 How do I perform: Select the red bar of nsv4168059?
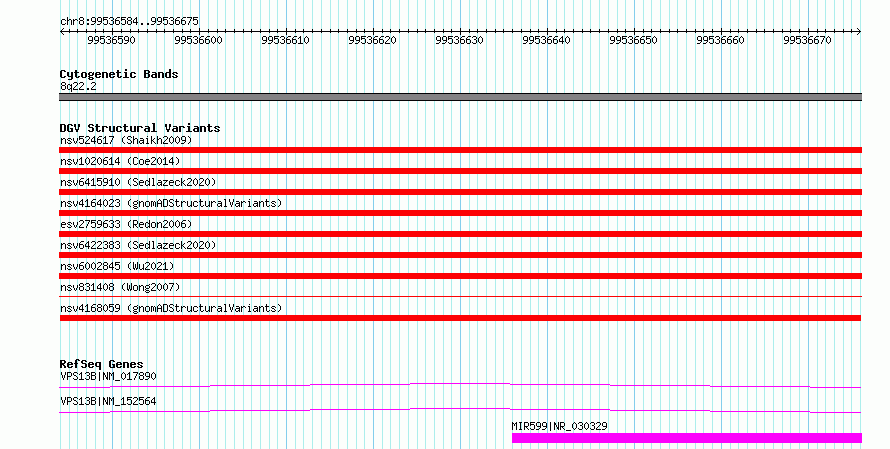tap(460, 318)
